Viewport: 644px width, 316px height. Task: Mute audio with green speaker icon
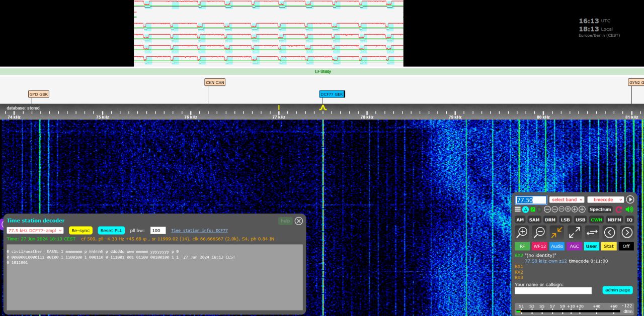click(629, 209)
